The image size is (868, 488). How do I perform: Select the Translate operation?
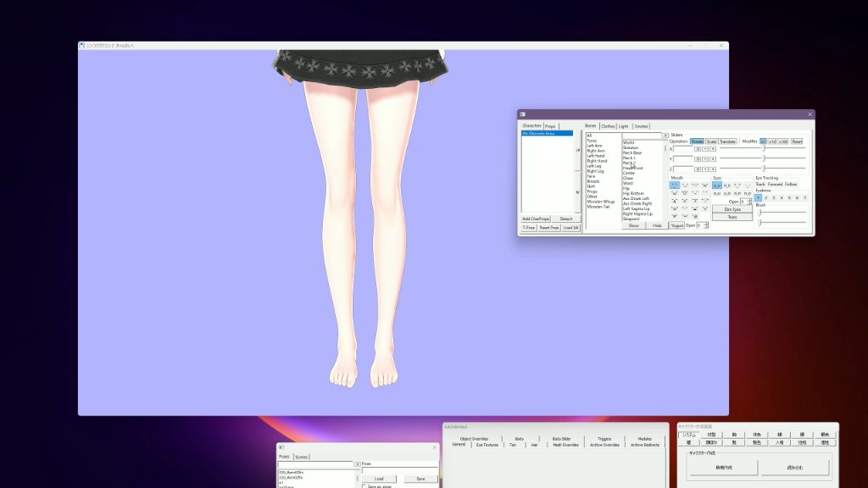click(x=728, y=141)
